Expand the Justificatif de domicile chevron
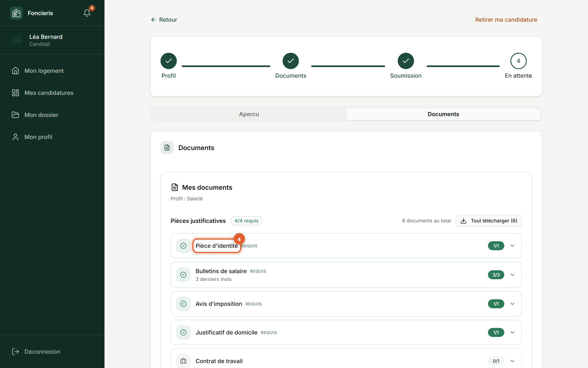The width and height of the screenshot is (588, 368). coord(512,332)
